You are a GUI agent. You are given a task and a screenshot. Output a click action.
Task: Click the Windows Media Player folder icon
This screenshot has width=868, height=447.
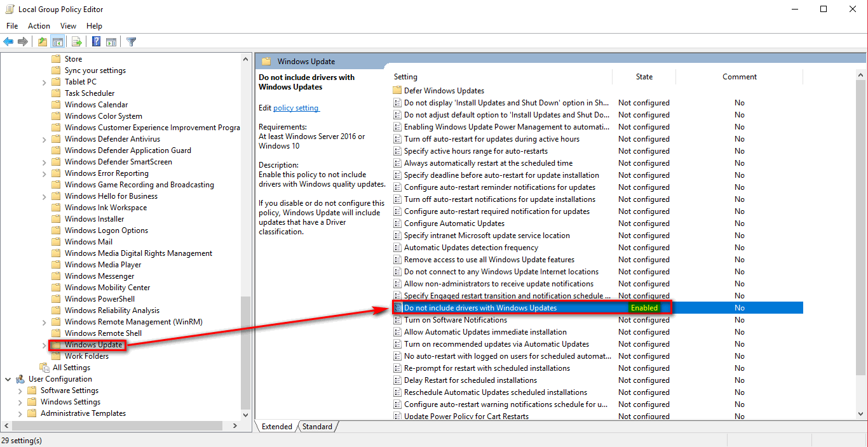pos(56,265)
